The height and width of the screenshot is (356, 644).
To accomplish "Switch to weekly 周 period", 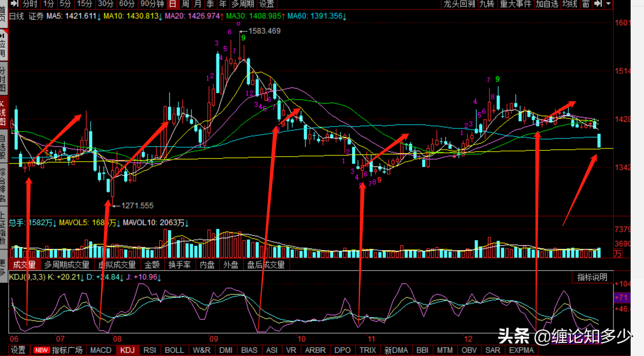I will 185,4.
